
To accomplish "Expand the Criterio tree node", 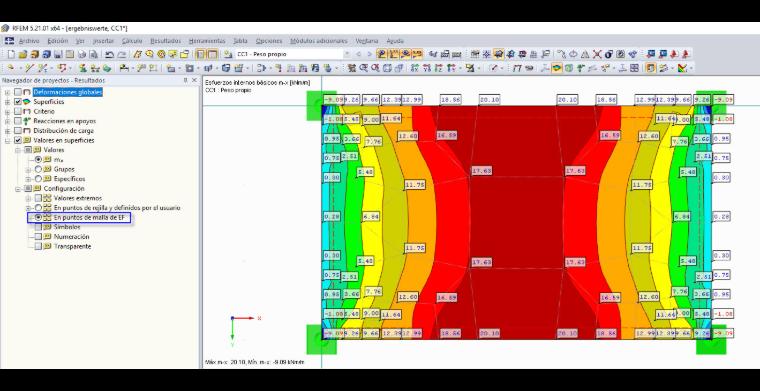I will [x=8, y=111].
